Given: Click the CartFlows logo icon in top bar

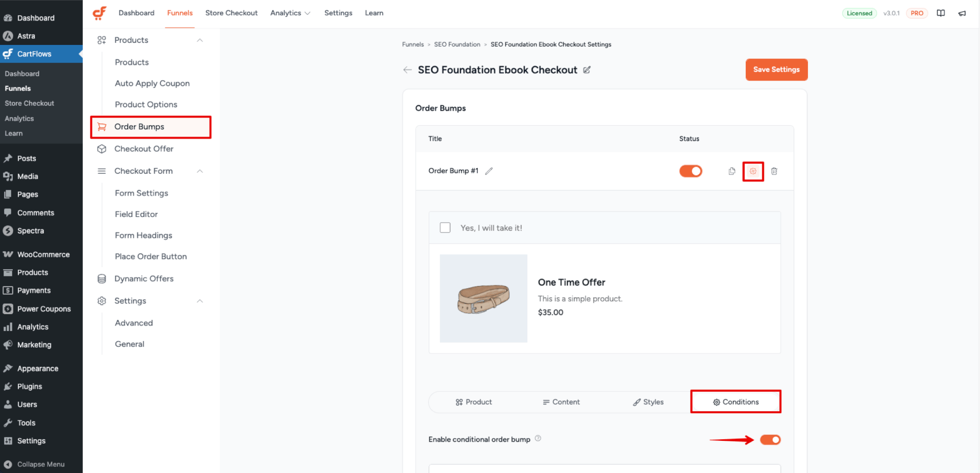Looking at the screenshot, I should pos(100,13).
